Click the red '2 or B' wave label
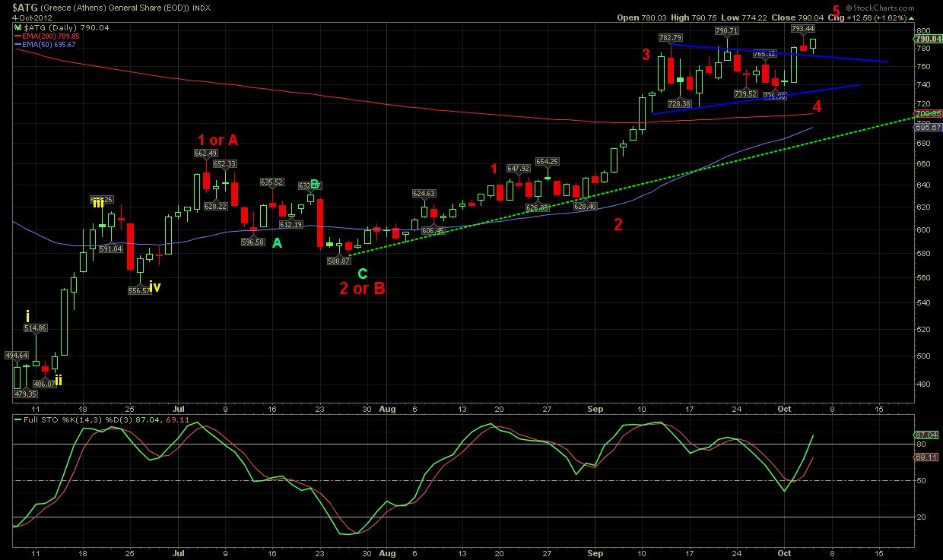Viewport: 943px width, 560px height. (x=362, y=287)
